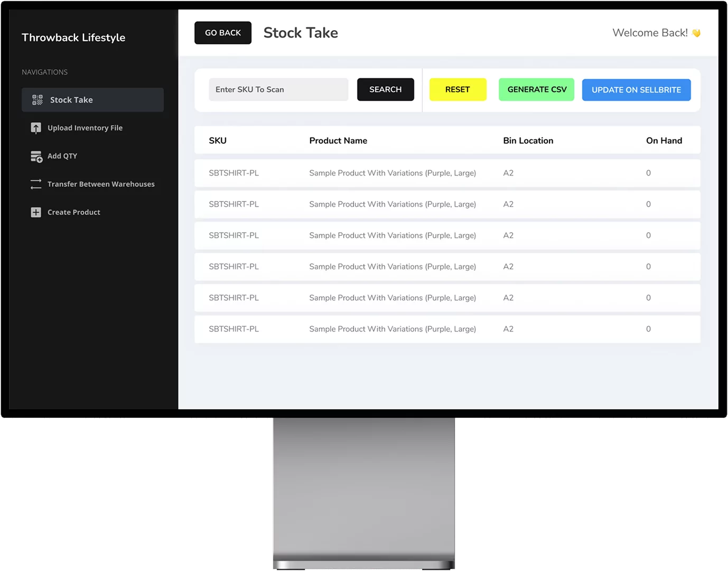Screen dimensions: 728x571
Task: Click inside the Enter SKU To Scan field
Action: point(278,89)
